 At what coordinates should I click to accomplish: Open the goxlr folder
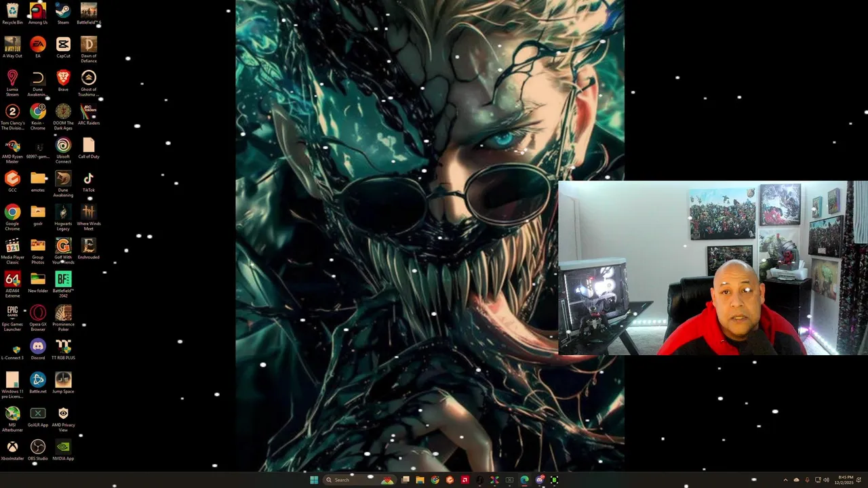click(38, 216)
